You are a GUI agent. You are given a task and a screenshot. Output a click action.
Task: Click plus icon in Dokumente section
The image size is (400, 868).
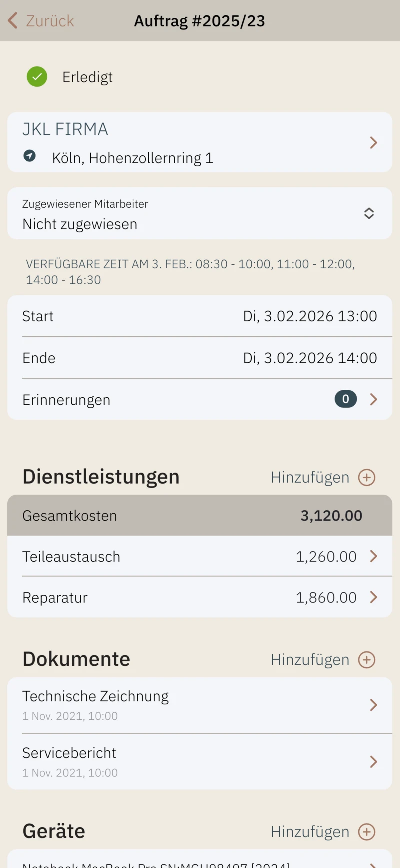pos(367,660)
